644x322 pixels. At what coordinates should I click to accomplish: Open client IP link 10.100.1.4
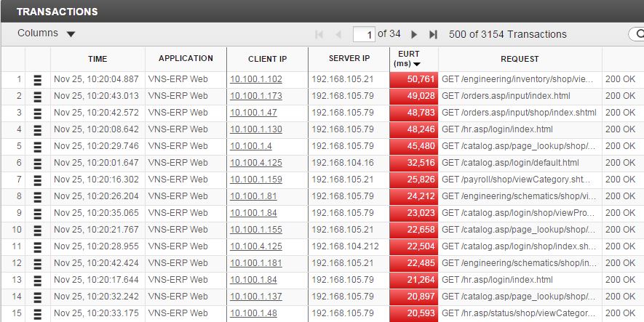pyautogui.click(x=250, y=146)
